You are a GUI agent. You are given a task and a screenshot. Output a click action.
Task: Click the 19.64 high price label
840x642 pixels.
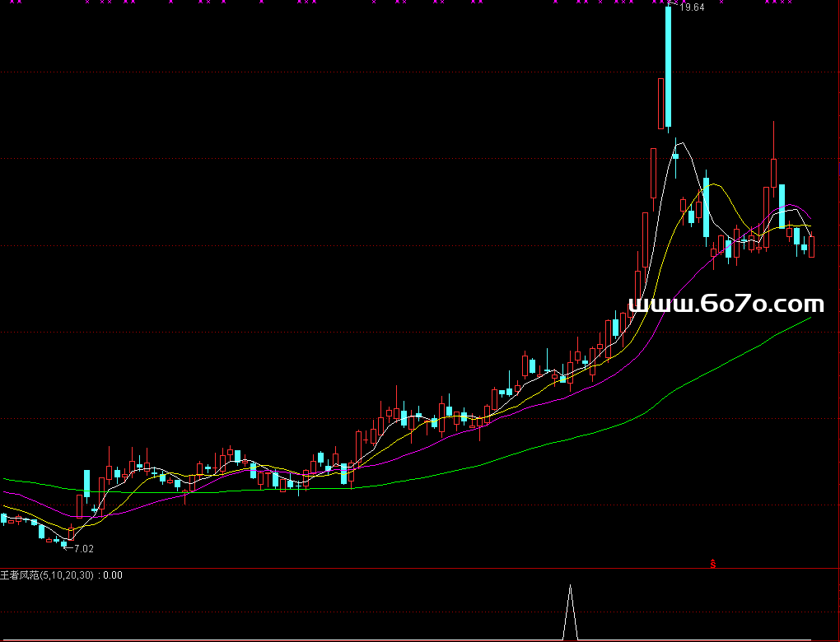(693, 7)
